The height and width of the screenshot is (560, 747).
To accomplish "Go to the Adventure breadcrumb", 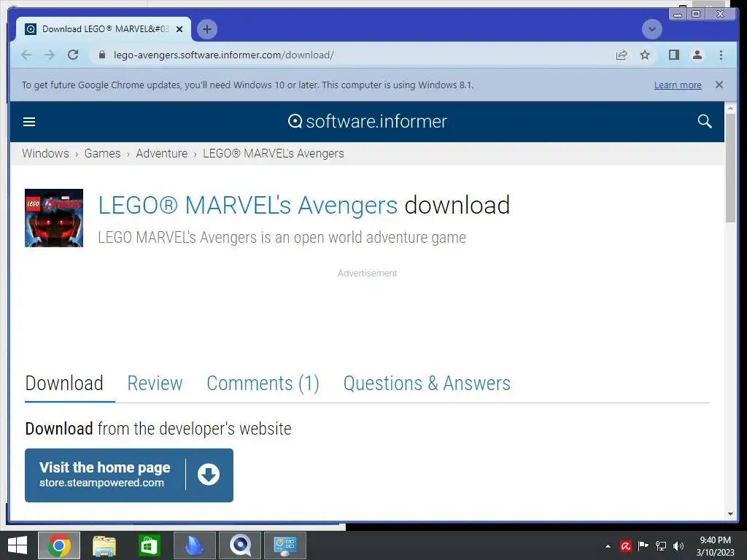I will (161, 153).
